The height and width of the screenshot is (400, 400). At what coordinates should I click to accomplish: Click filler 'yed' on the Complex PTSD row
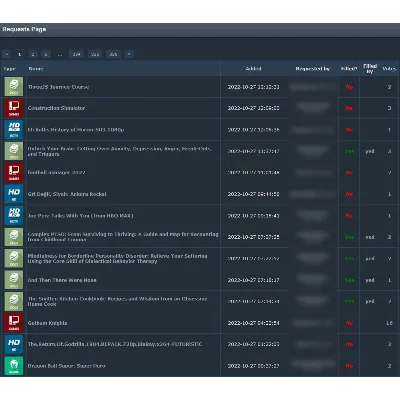(x=370, y=237)
